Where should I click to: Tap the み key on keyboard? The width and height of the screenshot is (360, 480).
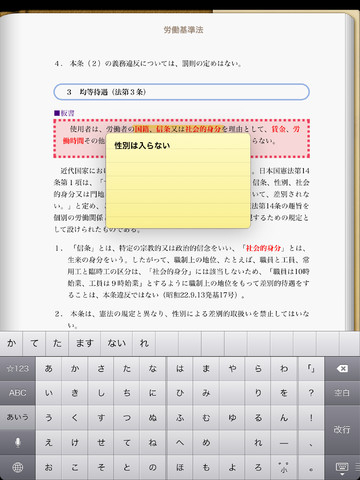[206, 393]
